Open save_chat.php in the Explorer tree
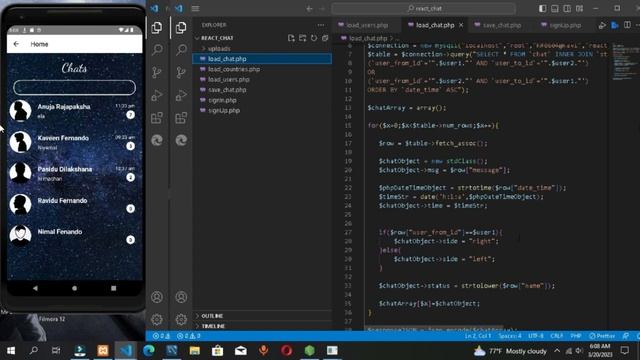Screen dimensions: 640x360 [x=262, y=90]
